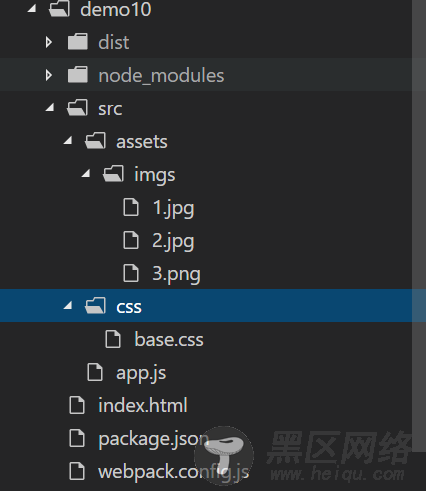The image size is (426, 491).
Task: Collapse the src folder arrow
Action: click(x=50, y=108)
